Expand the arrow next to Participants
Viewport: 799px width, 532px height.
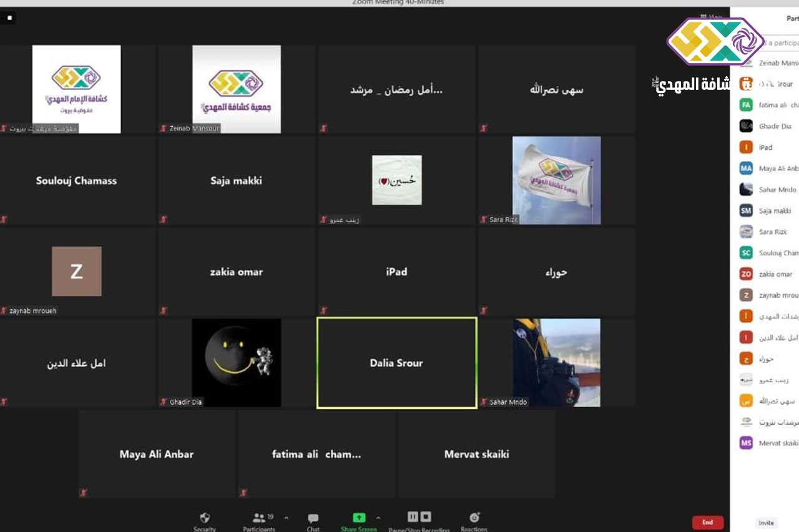[x=287, y=518]
